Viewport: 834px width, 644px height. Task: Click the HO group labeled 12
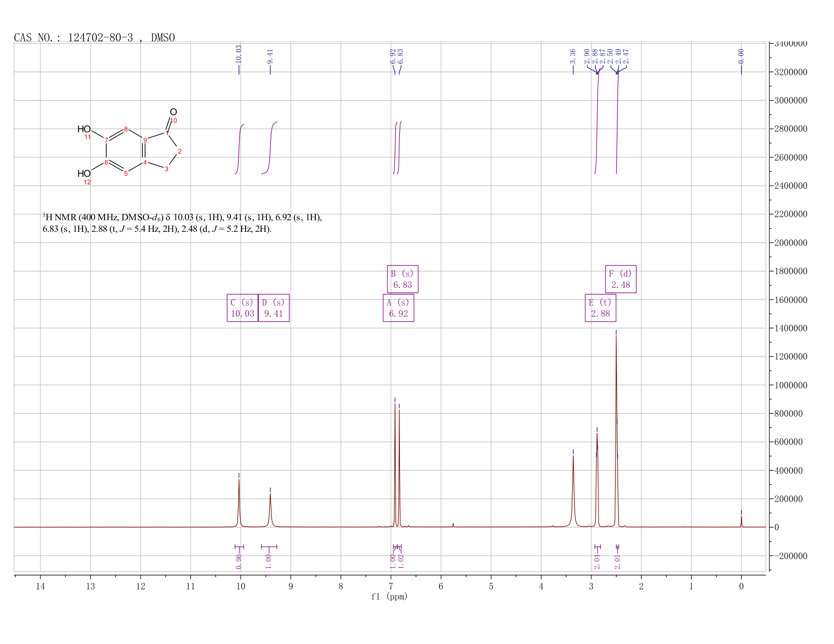[84, 174]
